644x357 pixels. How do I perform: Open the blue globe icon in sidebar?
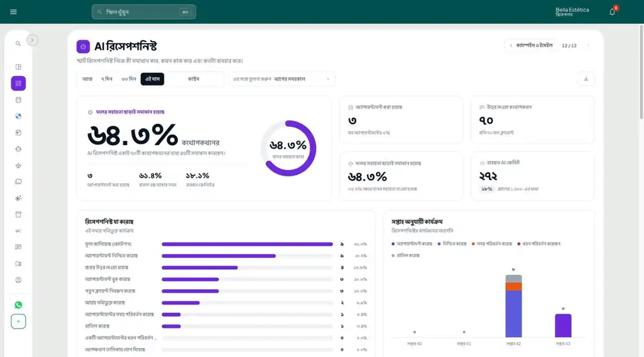pos(18,116)
